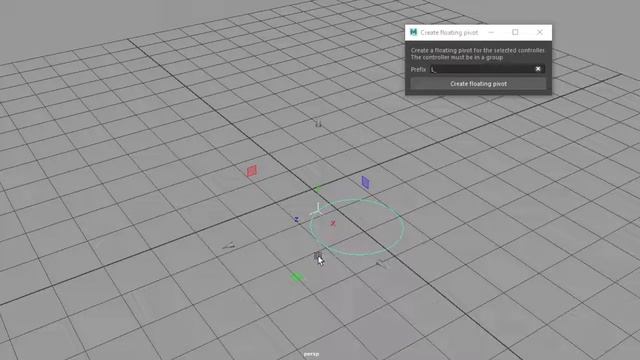Click the red X axis label
The height and width of the screenshot is (360, 640).
(333, 223)
